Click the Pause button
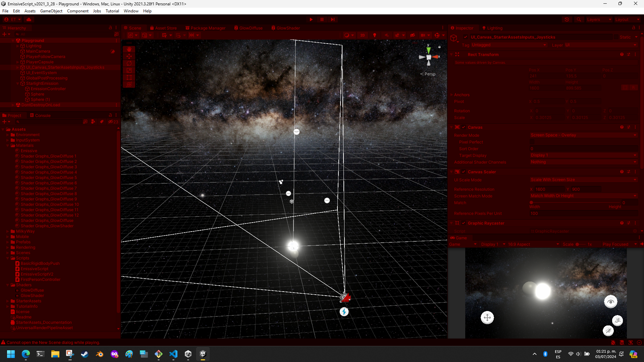644x362 pixels. pyautogui.click(x=322, y=19)
